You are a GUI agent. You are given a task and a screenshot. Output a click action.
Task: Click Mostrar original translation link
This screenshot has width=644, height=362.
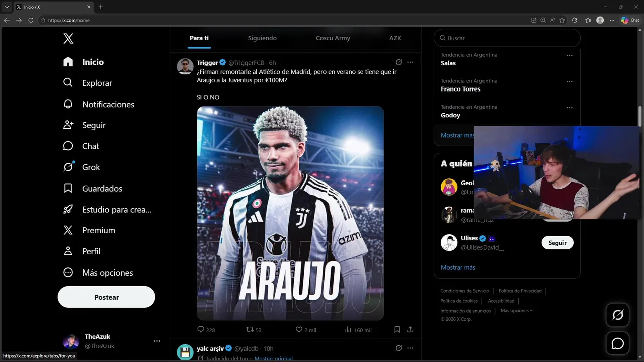[273, 358]
